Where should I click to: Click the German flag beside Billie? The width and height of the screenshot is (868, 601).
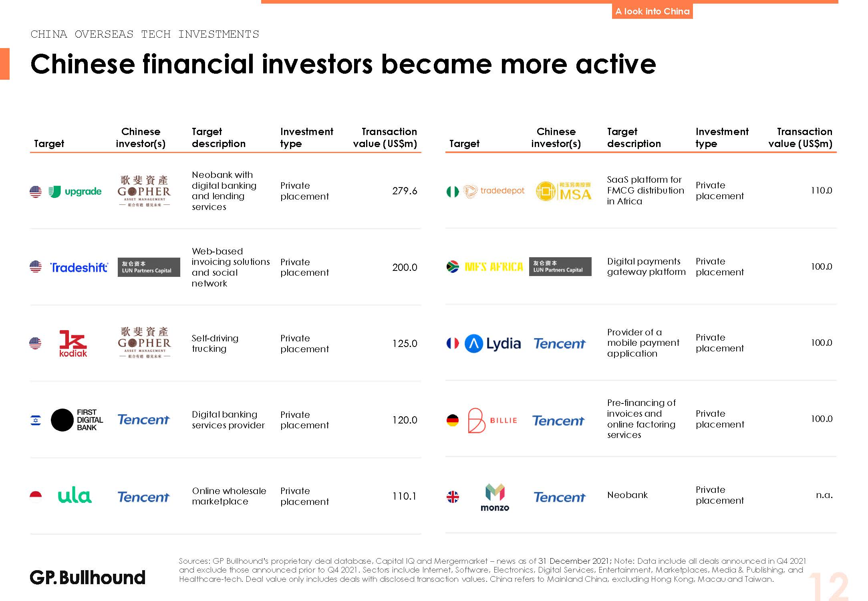(453, 420)
